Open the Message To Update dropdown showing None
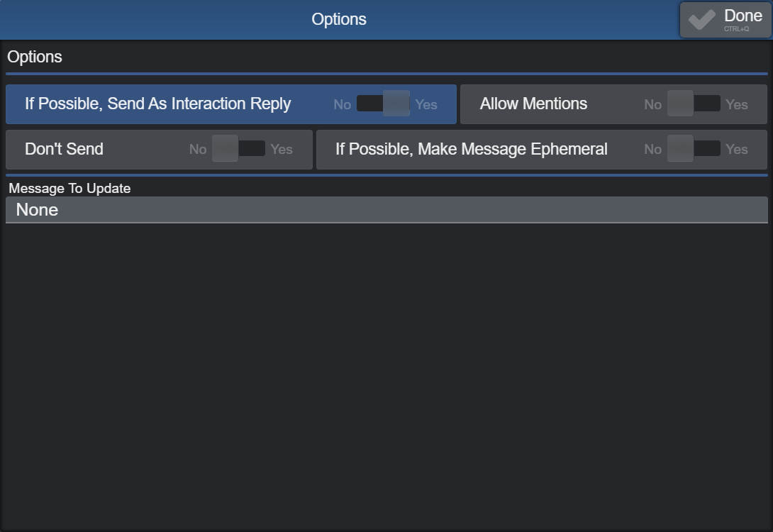The height and width of the screenshot is (532, 773). tap(386, 210)
